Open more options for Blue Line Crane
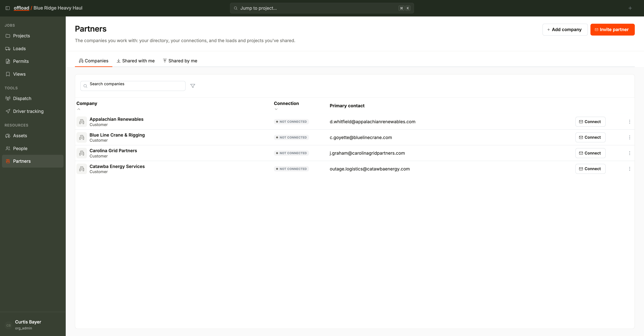 pos(630,137)
